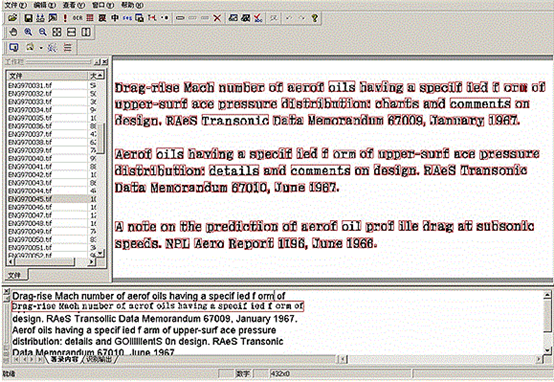Click red-boxed image strip in text pane

click(x=158, y=306)
